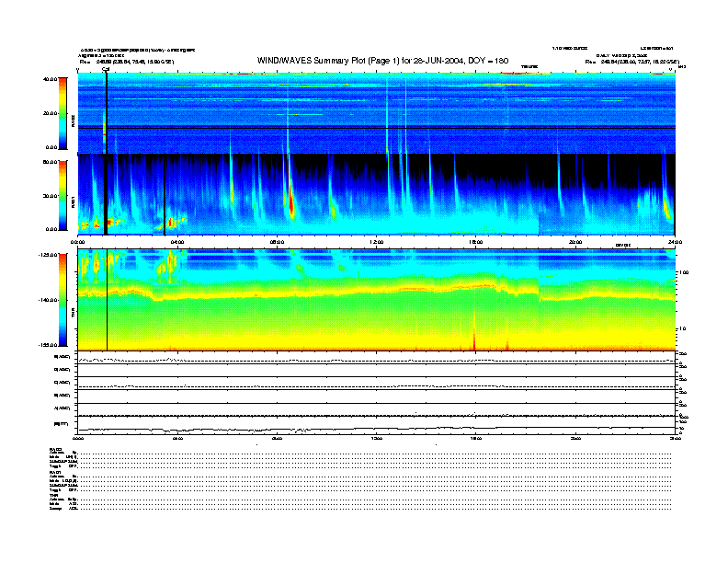Click the TNR color scale bar

63,299
